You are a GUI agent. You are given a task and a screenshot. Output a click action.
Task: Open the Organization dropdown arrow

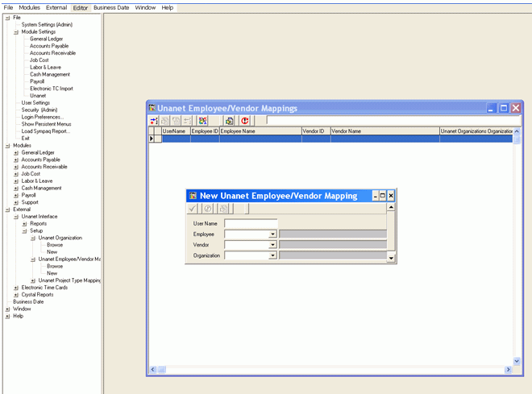click(x=272, y=255)
